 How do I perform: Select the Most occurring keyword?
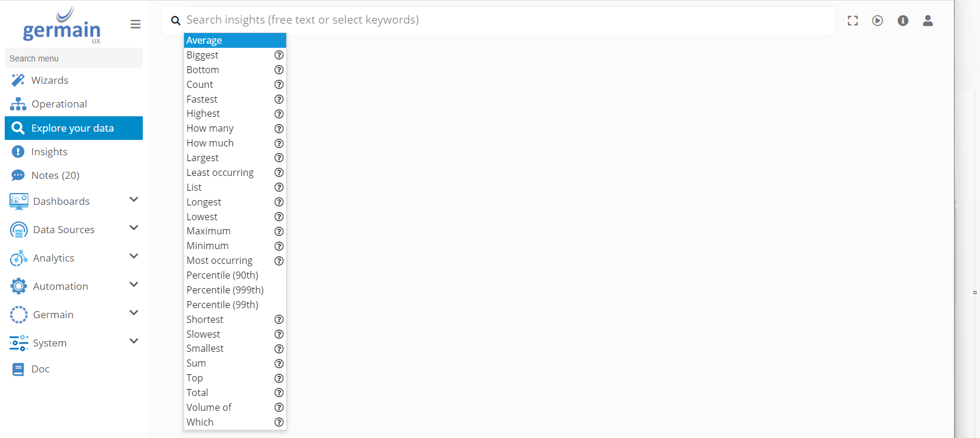(x=219, y=260)
